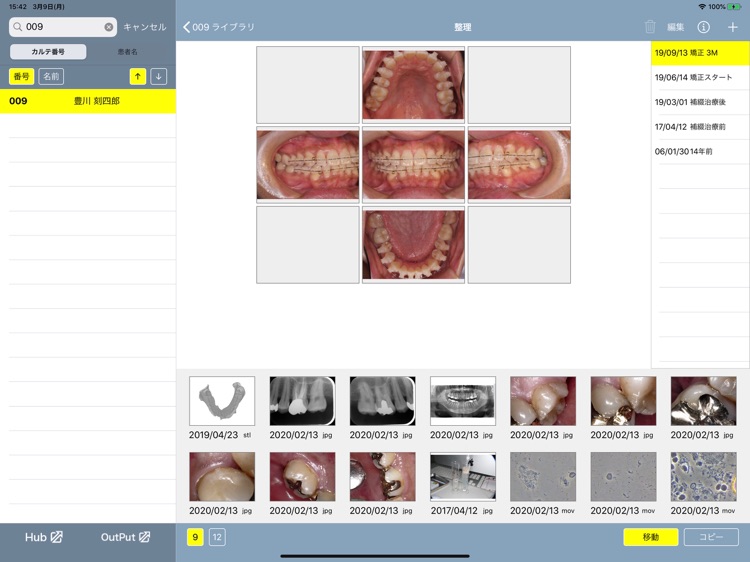This screenshot has width=750, height=562.
Task: Switch to the 9-image layout
Action: click(195, 537)
